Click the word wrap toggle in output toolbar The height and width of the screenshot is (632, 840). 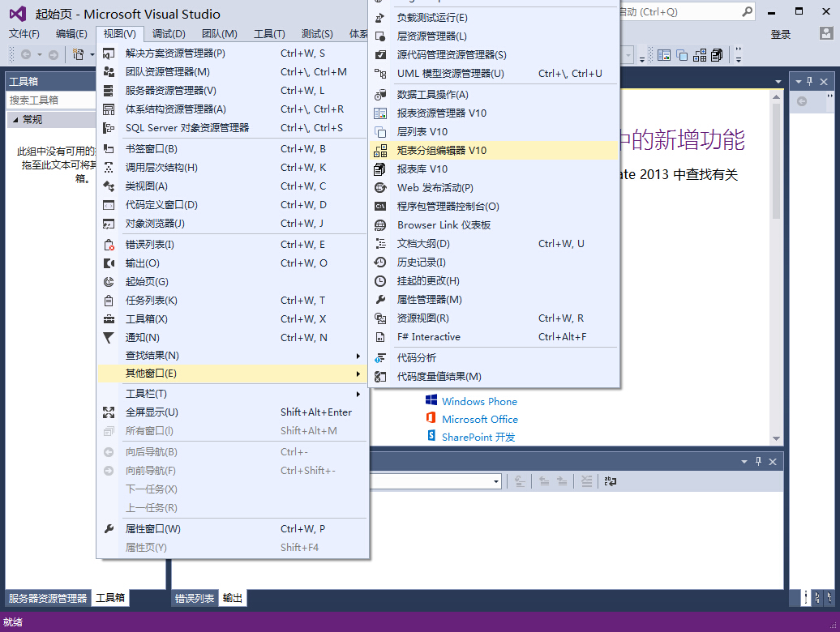tap(611, 481)
